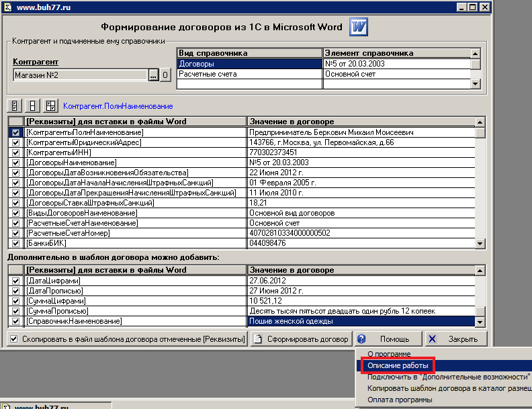Click the up arrow of main requisites table
The image size is (532, 409).
coord(480,122)
